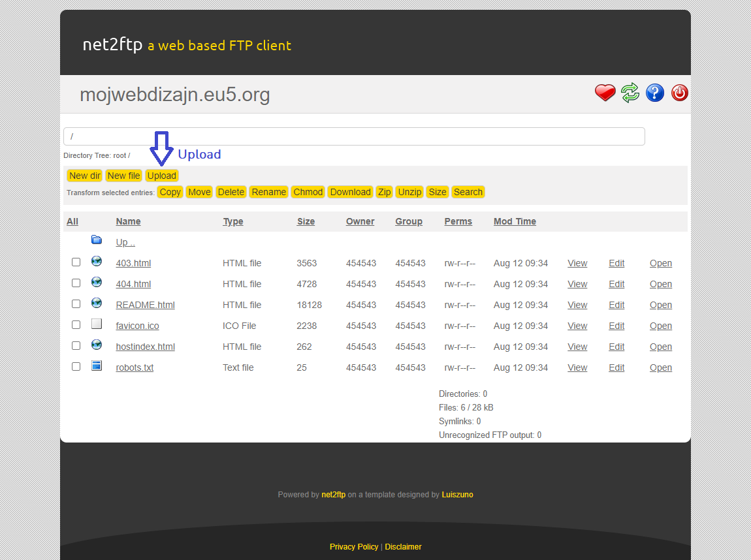Sort by the Mod Time column header
The width and height of the screenshot is (751, 560).
coord(515,222)
